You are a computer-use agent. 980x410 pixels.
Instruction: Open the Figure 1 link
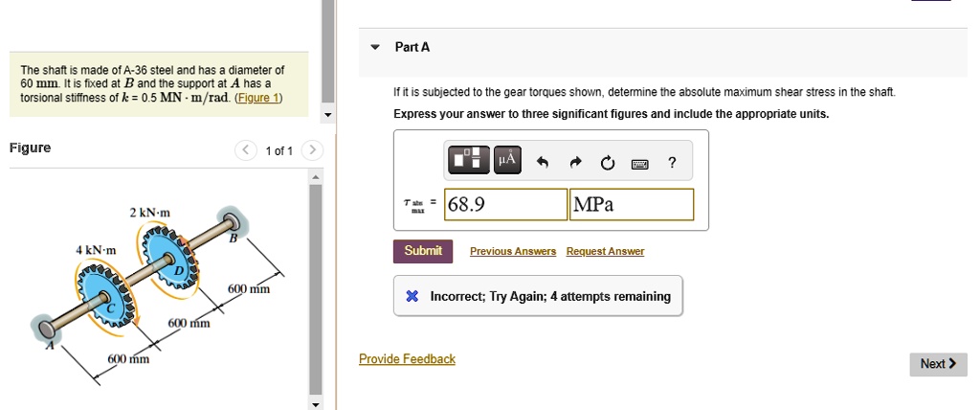(x=257, y=98)
